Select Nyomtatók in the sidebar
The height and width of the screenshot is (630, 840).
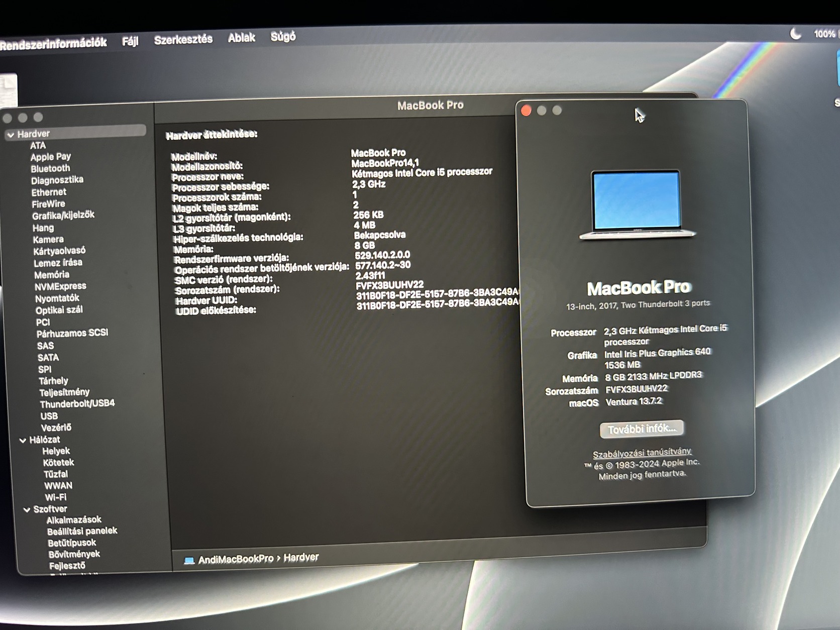[57, 298]
